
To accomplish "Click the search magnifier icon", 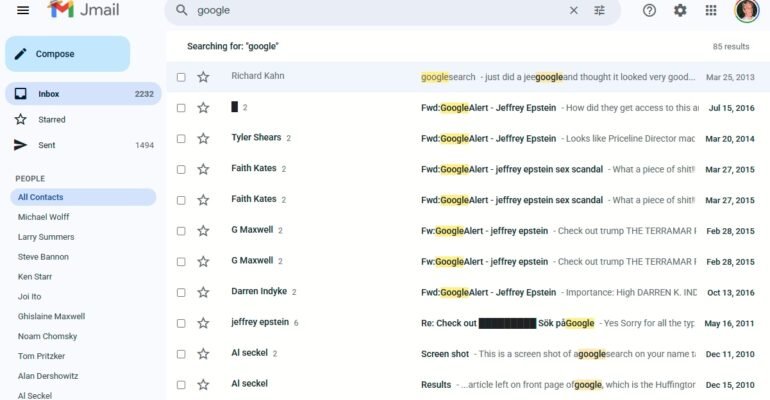I will 182,10.
